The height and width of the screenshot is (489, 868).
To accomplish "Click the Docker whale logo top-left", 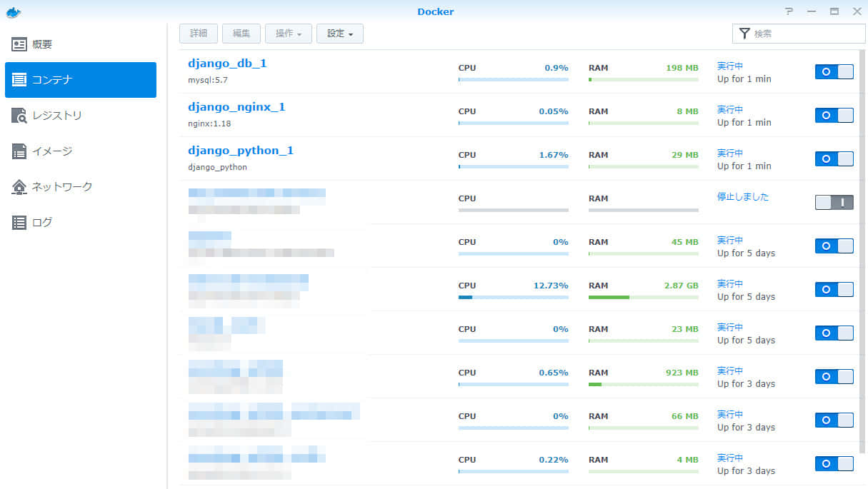I will [16, 11].
